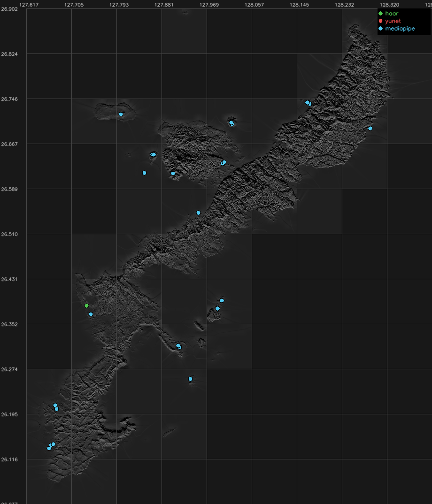432x504 pixels.
Task: Click the latitude label 26.589
Action: 9,189
